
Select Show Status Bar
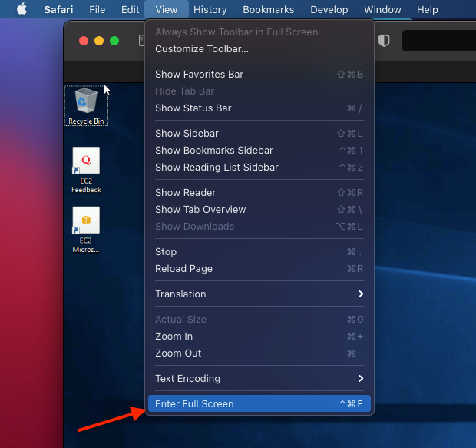[259, 108]
